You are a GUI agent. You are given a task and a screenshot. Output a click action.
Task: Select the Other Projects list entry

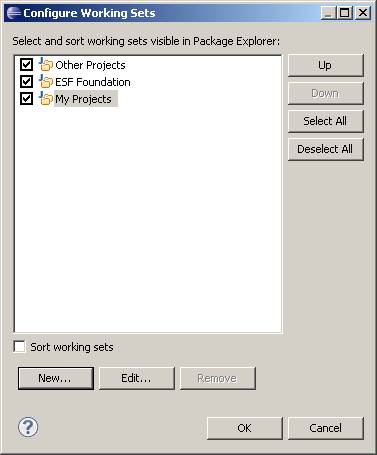tap(90, 65)
